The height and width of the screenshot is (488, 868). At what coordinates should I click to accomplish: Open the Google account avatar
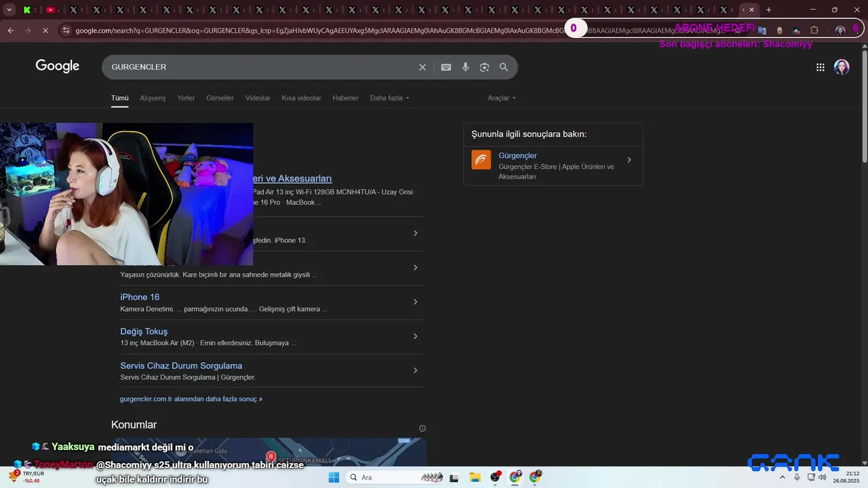842,67
